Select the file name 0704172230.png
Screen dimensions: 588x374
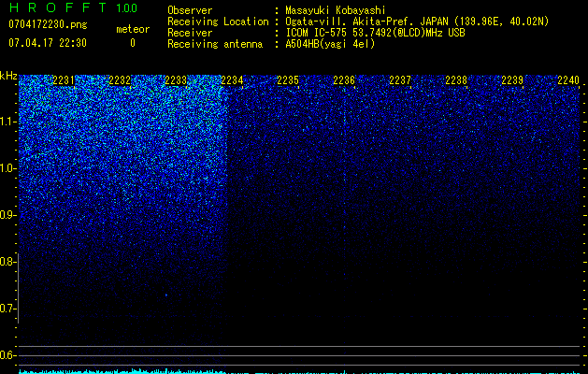[x=48, y=25]
